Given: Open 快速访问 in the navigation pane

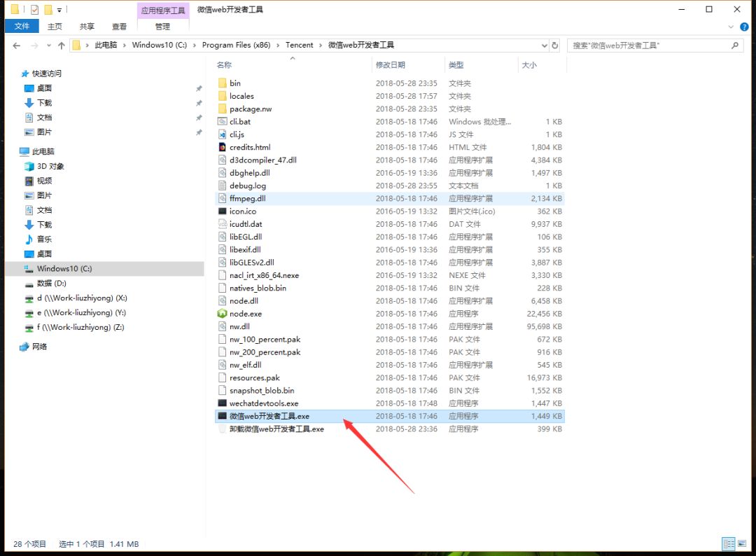Looking at the screenshot, I should tap(46, 74).
